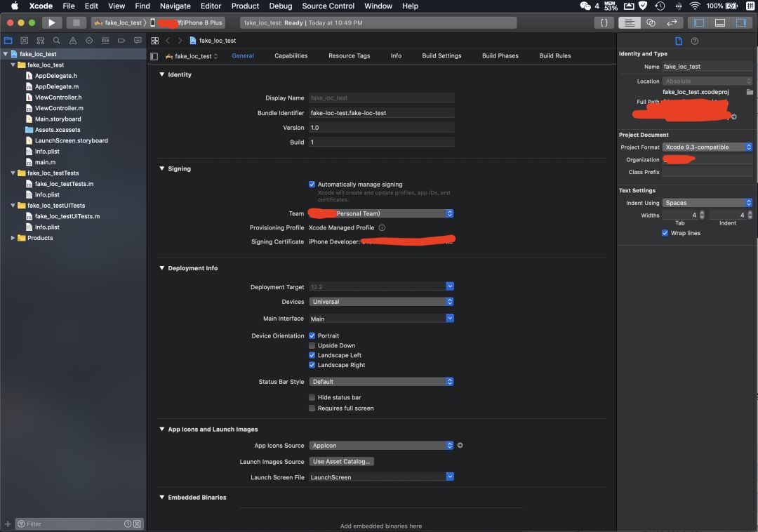Open Provisioning Profile info icon
758x532 pixels.
382,227
